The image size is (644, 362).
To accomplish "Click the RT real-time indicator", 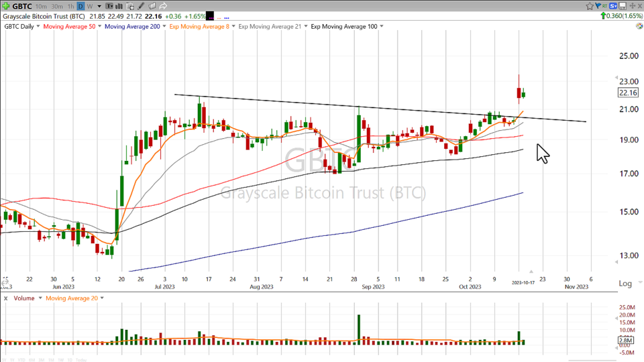I will (x=604, y=6).
